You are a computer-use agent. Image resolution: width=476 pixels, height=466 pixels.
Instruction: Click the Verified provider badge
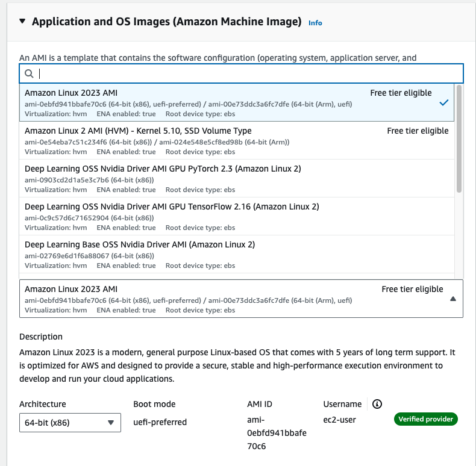click(425, 419)
